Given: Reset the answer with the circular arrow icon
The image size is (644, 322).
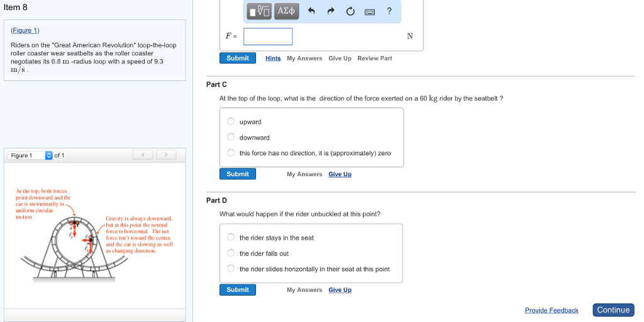Looking at the screenshot, I should coord(350,11).
